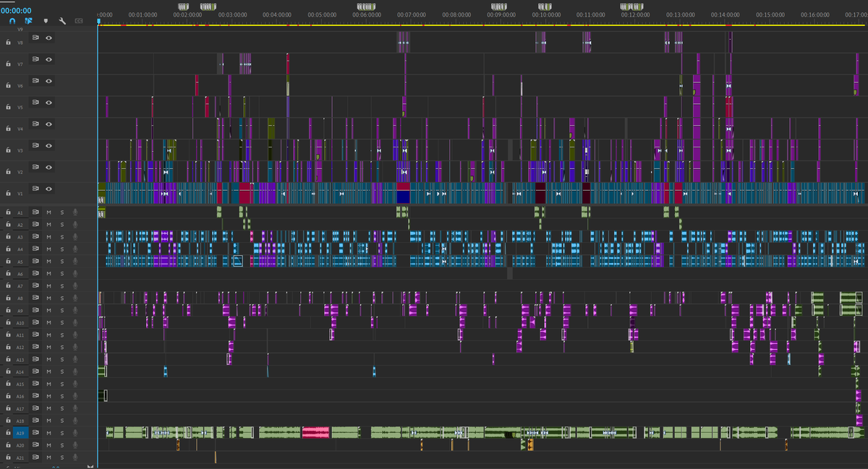Viewport: 868px width, 469px height.
Task: Mute audio track A5
Action: [48, 262]
